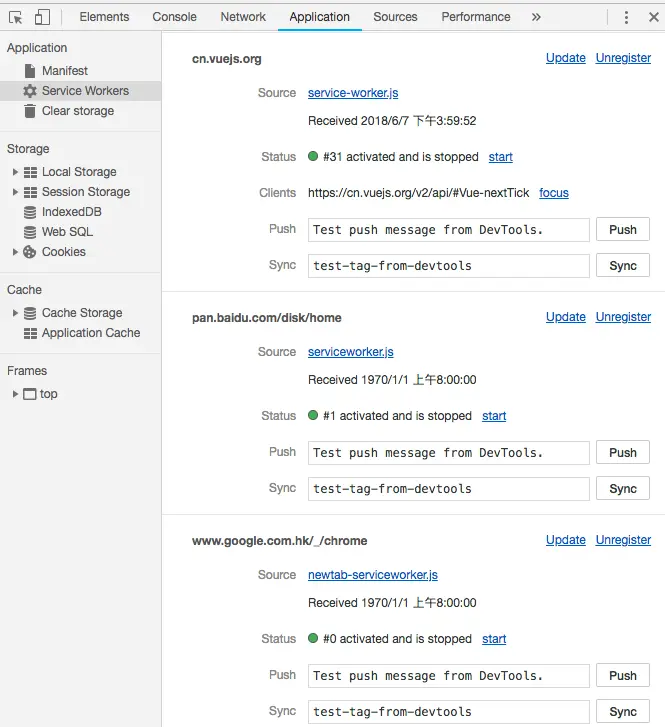Image resolution: width=665 pixels, height=727 pixels.
Task: Sync the pan.baidu.com worker
Action: click(x=623, y=488)
